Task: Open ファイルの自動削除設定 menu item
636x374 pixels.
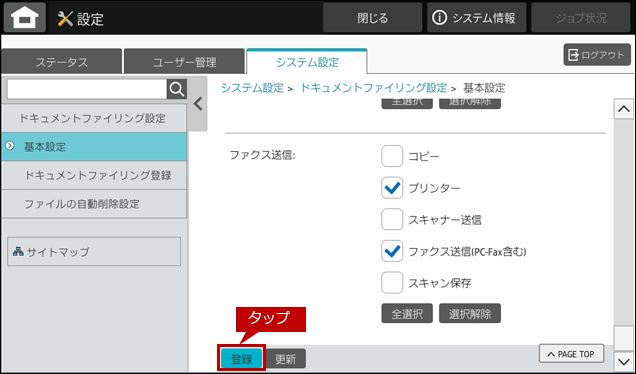Action: point(94,204)
